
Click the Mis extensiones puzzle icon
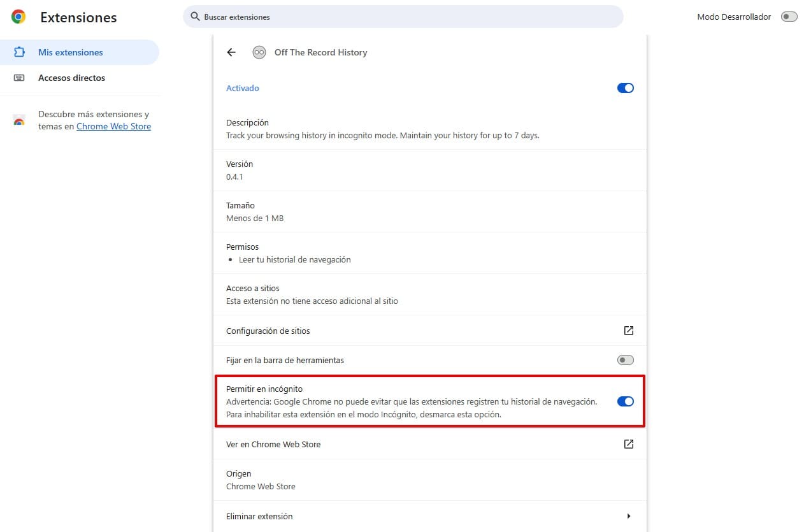19,52
